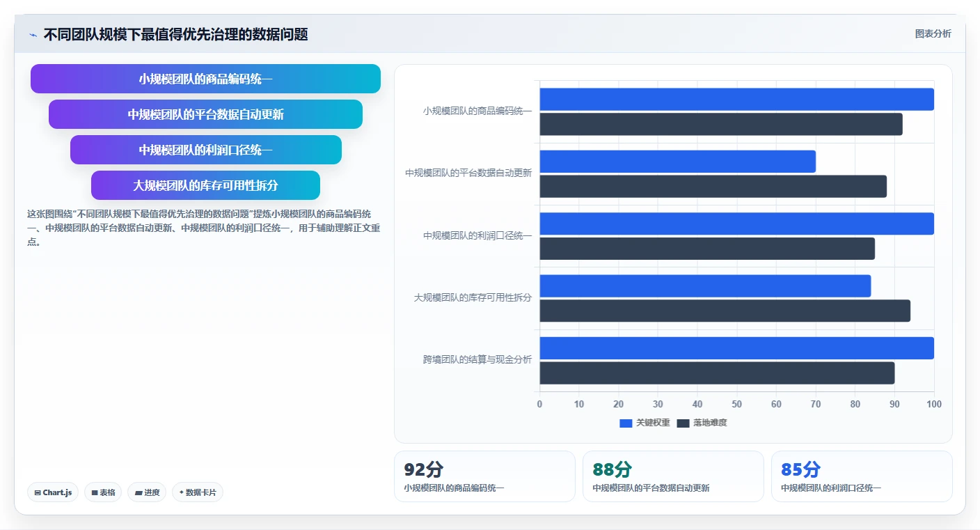980x530 pixels.
Task: Click the 表格 tag chip
Action: [x=103, y=492]
